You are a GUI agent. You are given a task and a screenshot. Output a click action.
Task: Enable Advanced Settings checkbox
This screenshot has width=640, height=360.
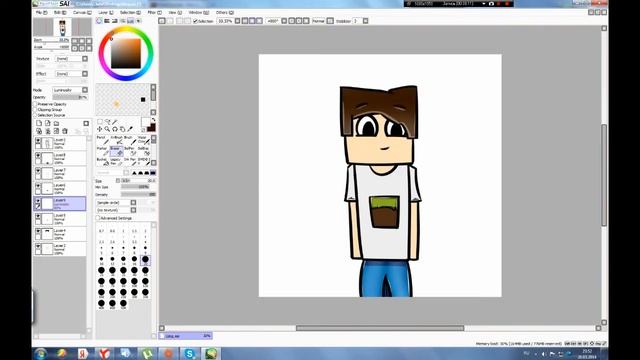point(98,218)
